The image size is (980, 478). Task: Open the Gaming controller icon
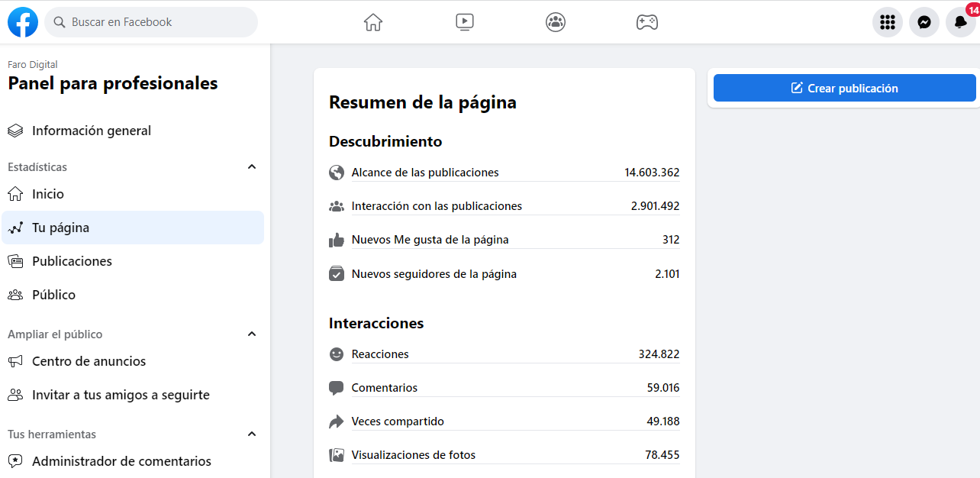pos(647,22)
